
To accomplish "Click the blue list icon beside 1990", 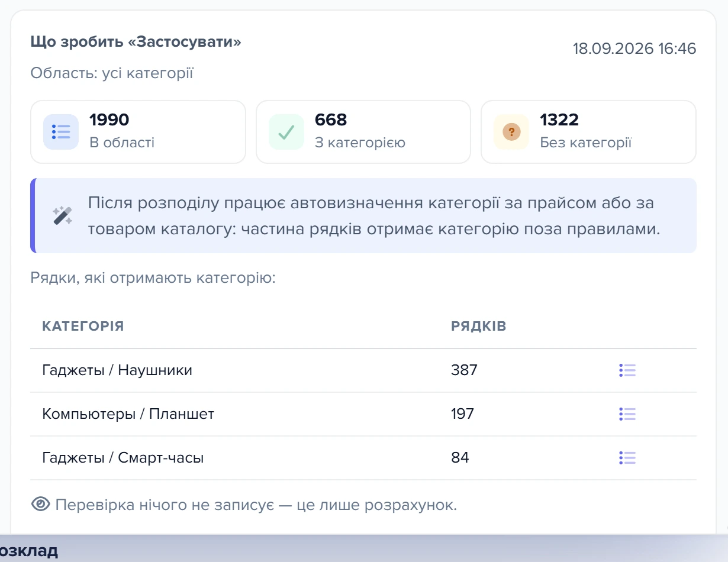I will pyautogui.click(x=61, y=132).
